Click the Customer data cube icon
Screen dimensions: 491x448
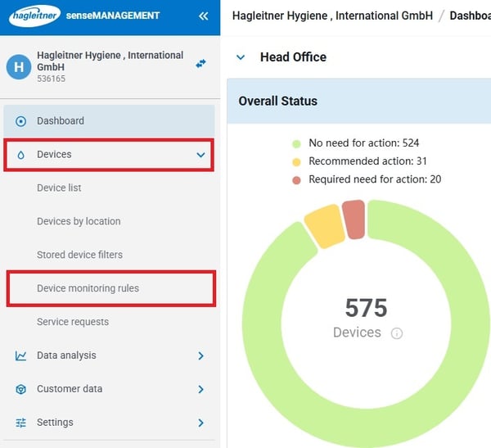21,389
